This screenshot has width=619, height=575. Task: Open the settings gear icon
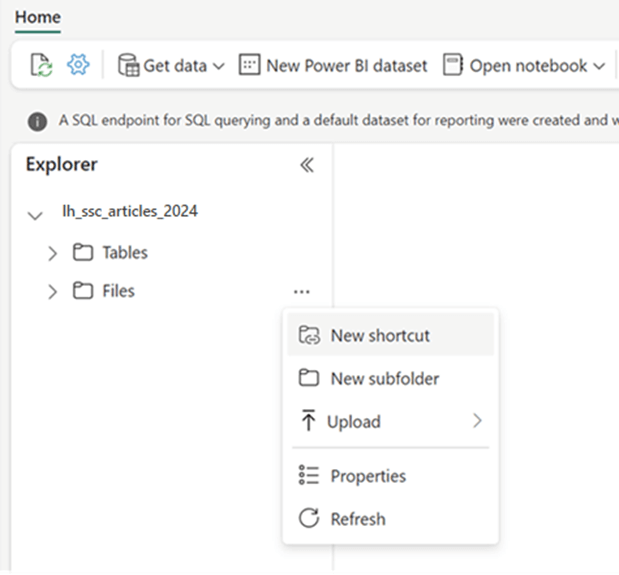pyautogui.click(x=78, y=66)
